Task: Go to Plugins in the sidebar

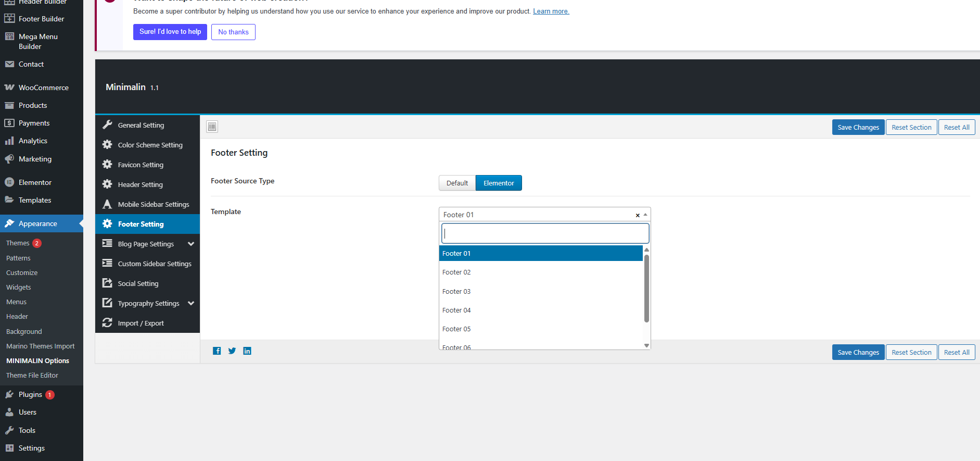Action: pos(30,394)
